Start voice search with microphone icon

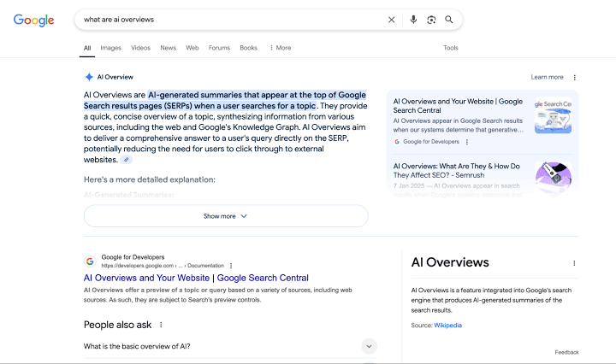point(413,20)
